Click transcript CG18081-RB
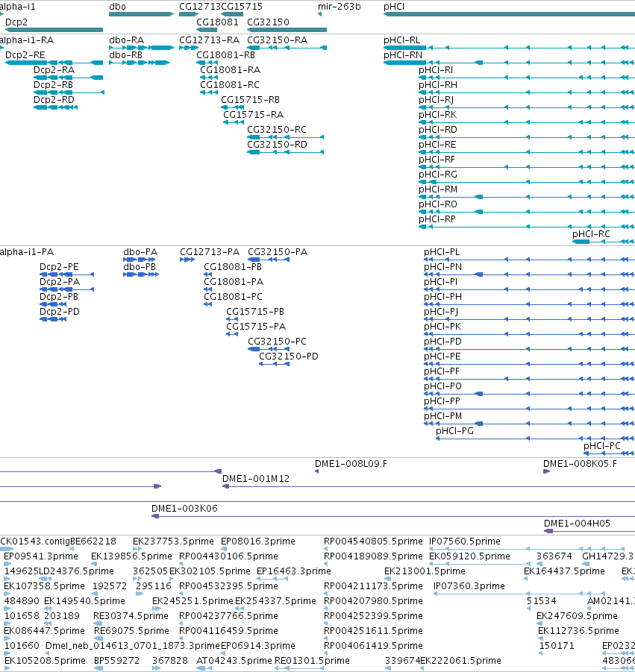The width and height of the screenshot is (635, 672). (x=225, y=55)
